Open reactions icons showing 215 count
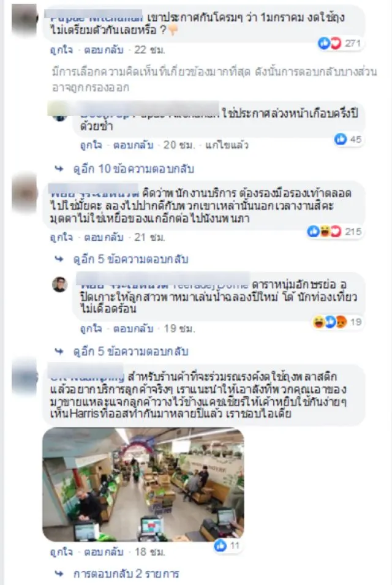The image size is (392, 585). coord(325,232)
